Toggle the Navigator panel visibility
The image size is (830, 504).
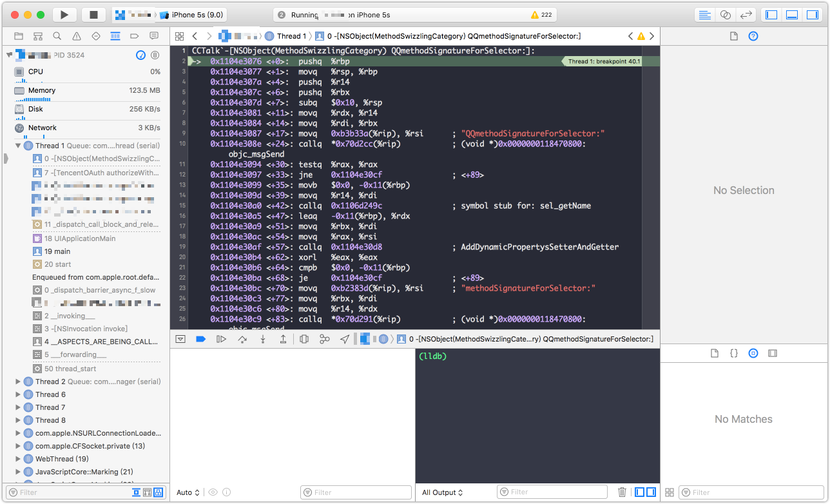point(772,15)
